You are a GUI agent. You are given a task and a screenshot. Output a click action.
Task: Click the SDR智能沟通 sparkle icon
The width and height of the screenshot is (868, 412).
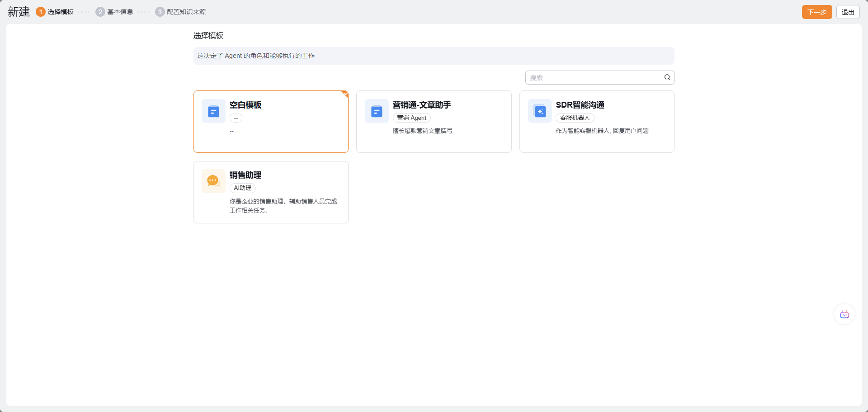(x=540, y=111)
